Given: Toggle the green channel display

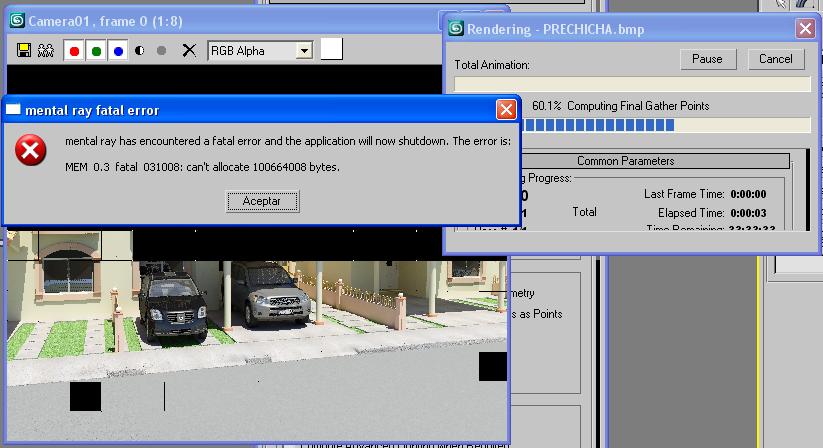Looking at the screenshot, I should pos(96,51).
